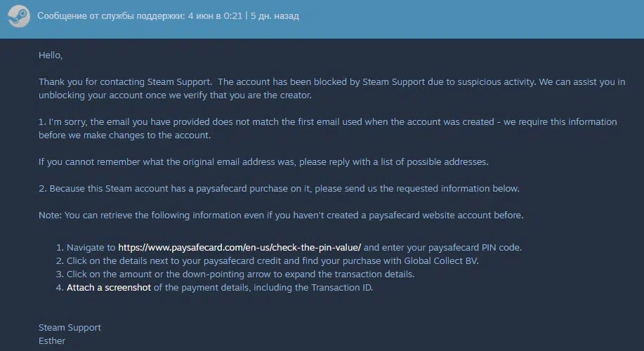644x351 pixels.
Task: Click the Steam logo avatar in header
Action: point(18,16)
